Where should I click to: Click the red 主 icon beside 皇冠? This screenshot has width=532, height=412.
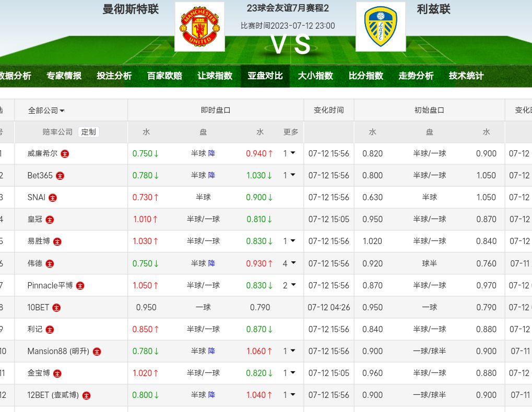click(50, 220)
